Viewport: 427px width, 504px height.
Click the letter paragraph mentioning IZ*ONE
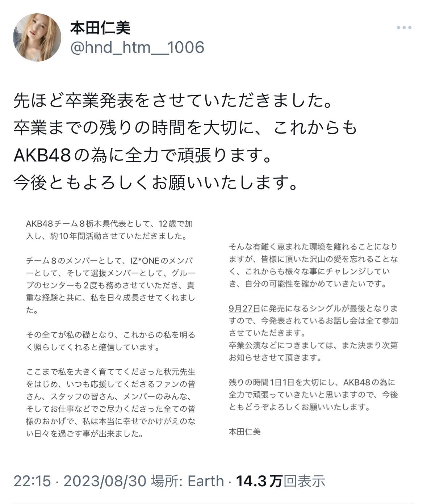(x=110, y=285)
